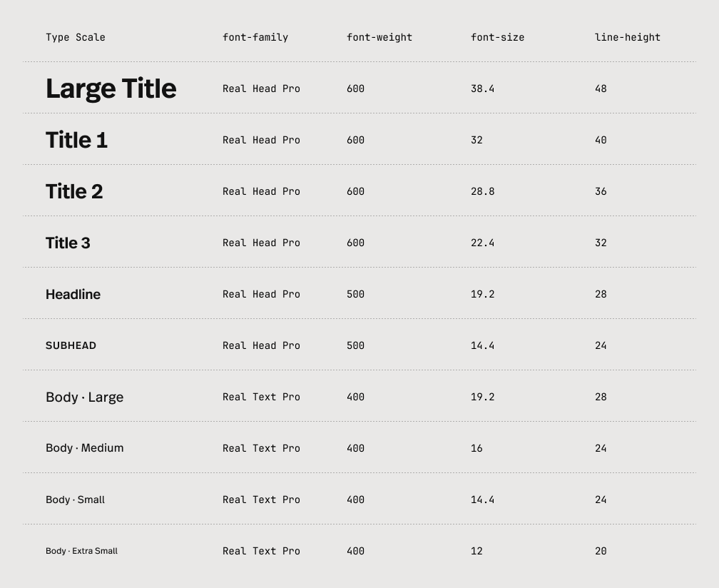Screen dimensions: 719x588
Task: Select the Body · Medium sample text
Action: tap(84, 448)
